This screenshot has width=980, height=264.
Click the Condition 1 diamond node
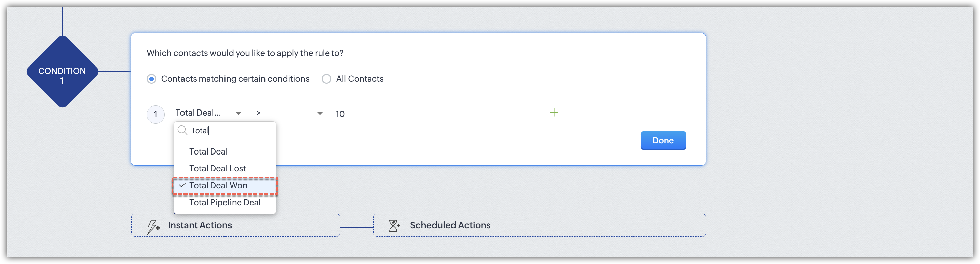[62, 72]
